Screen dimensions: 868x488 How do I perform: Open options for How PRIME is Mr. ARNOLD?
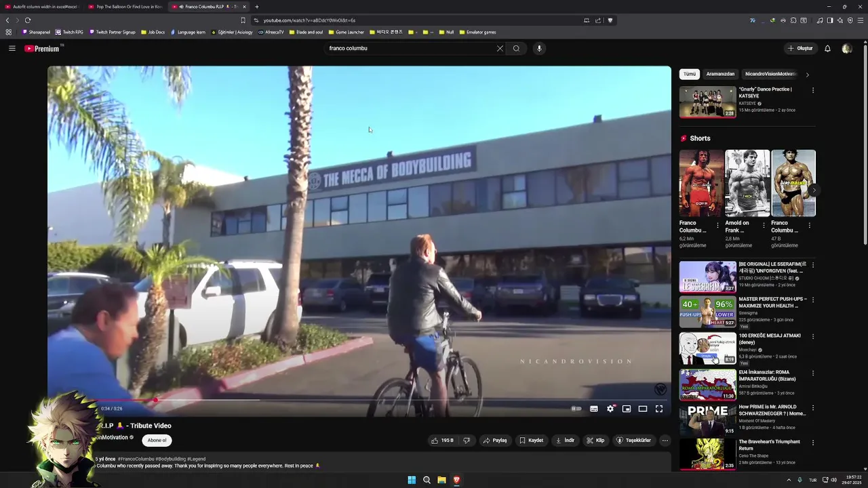(x=812, y=409)
